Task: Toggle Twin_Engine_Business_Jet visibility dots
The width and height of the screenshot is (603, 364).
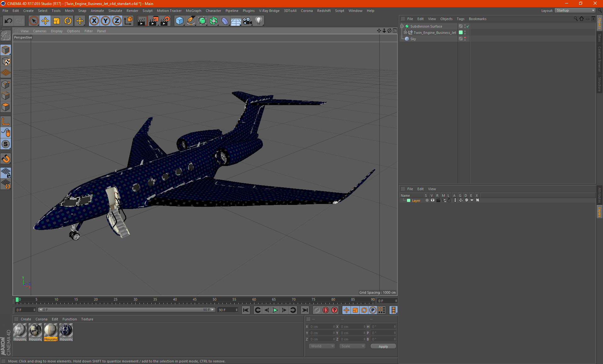Action: (x=465, y=33)
